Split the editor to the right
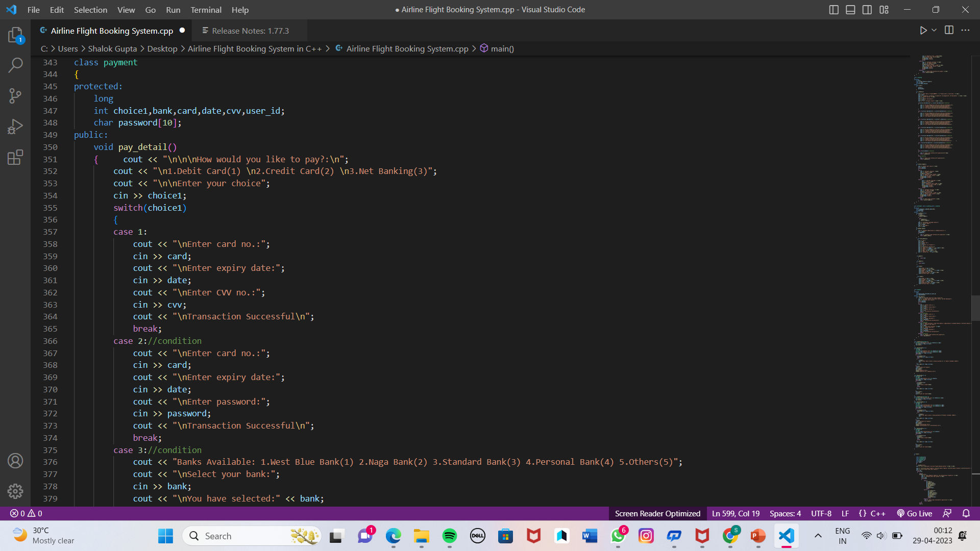 (949, 30)
